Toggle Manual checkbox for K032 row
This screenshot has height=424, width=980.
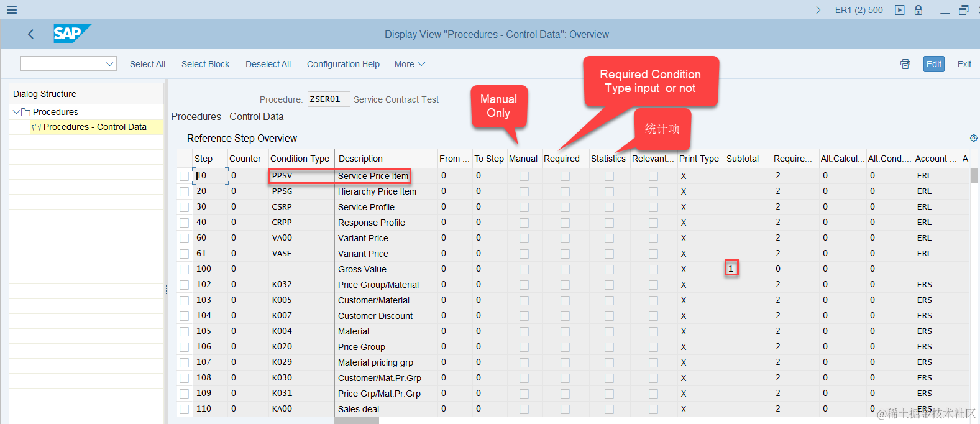[524, 285]
